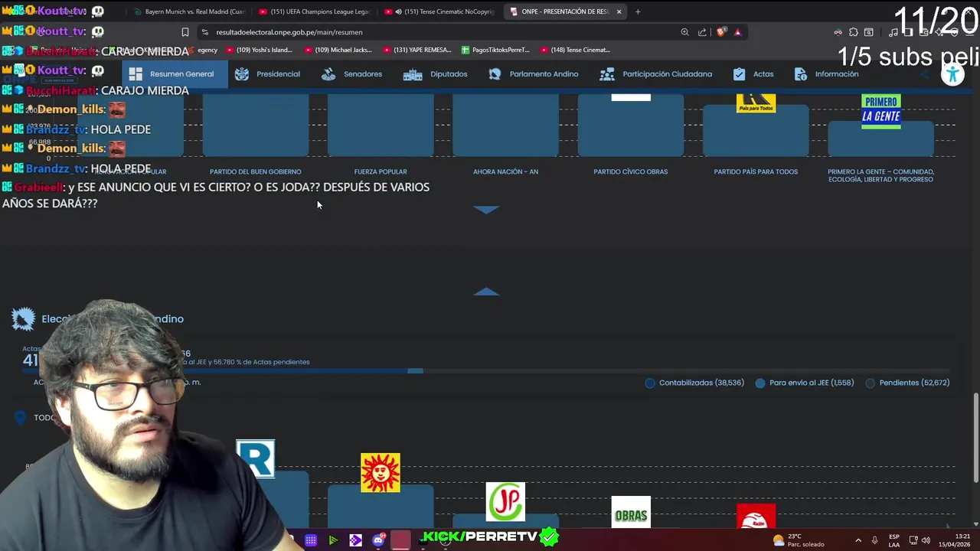The width and height of the screenshot is (980, 551).
Task: Click the Primero La Gente party logo
Action: 881,112
